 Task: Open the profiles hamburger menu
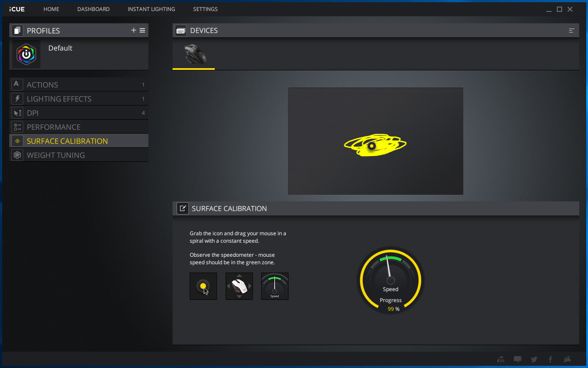[x=142, y=30]
